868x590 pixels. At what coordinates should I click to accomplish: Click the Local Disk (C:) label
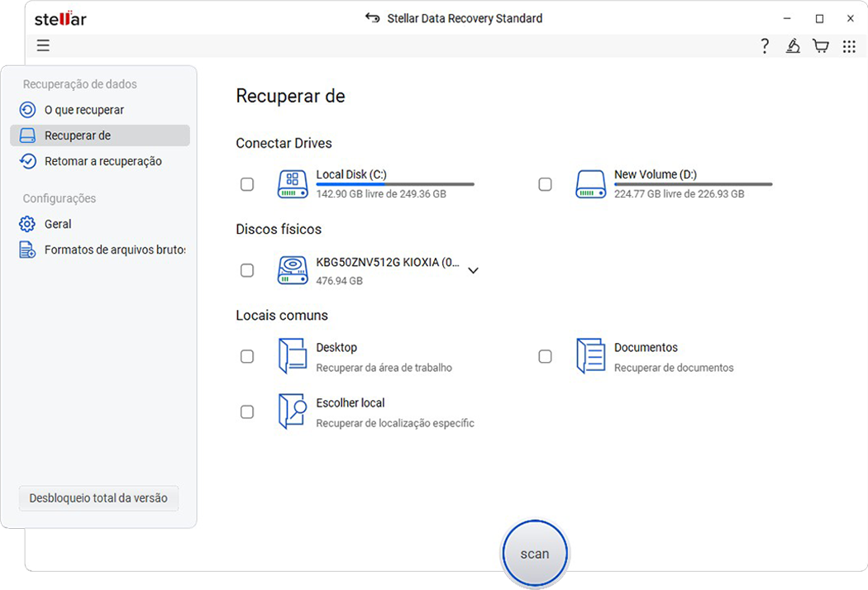351,174
